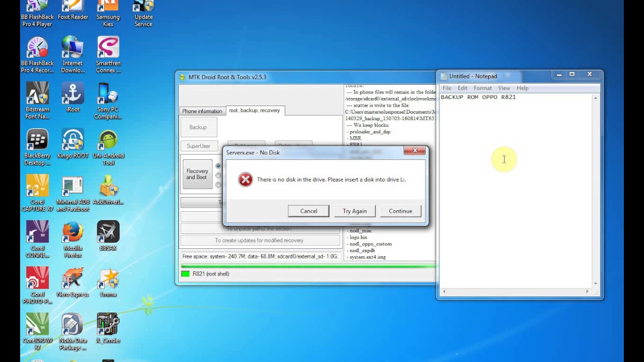This screenshot has height=362, width=644.
Task: Click the '- preloader_and_dsp' log entry
Action: [368, 132]
